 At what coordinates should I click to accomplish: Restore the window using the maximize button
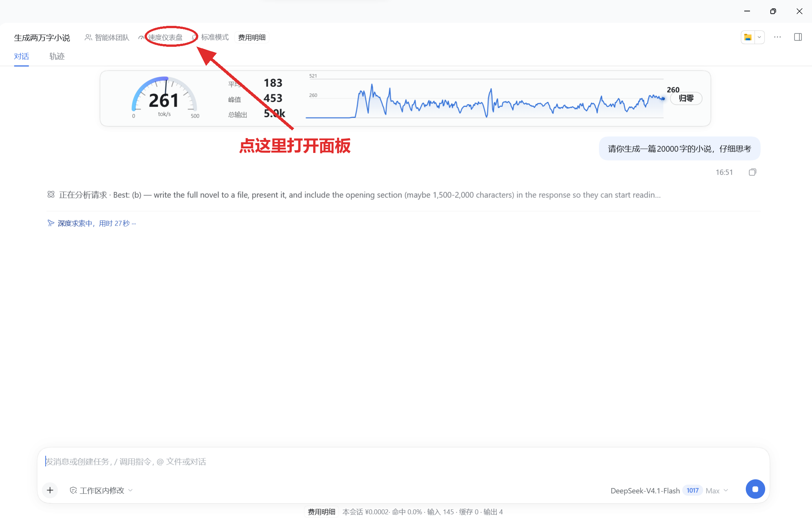tap(773, 11)
